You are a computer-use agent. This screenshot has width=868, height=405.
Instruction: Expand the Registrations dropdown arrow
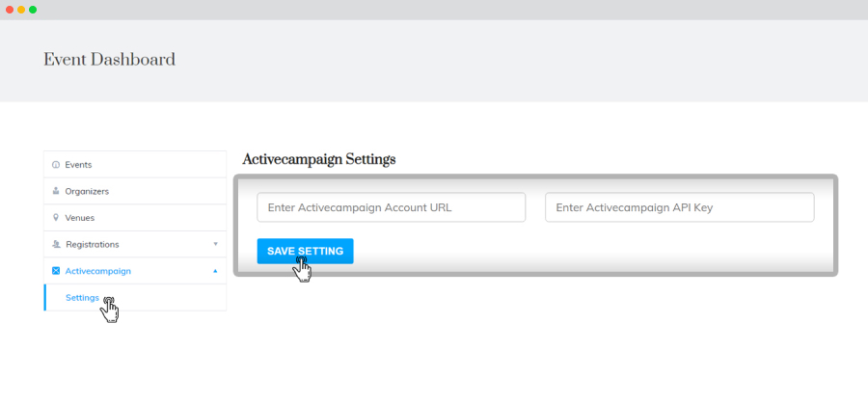[x=215, y=244]
